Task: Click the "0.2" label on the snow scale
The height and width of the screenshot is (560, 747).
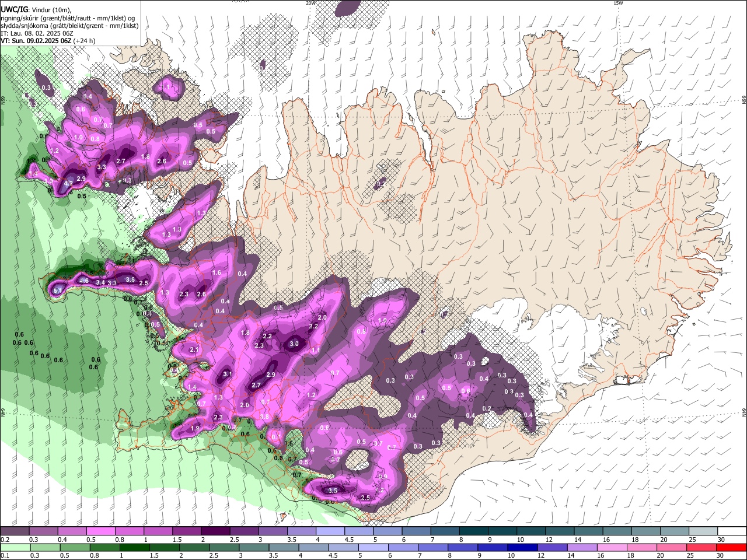Action: tap(5, 540)
